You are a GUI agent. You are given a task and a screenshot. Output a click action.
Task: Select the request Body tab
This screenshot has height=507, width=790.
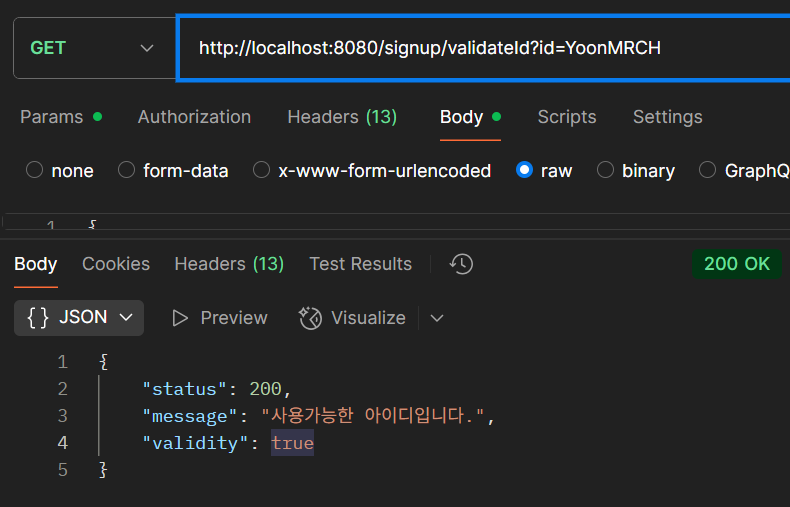(470, 117)
